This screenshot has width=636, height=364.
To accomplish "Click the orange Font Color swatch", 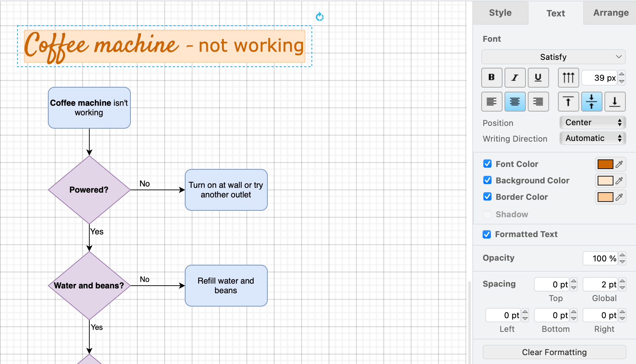I will [x=605, y=164].
